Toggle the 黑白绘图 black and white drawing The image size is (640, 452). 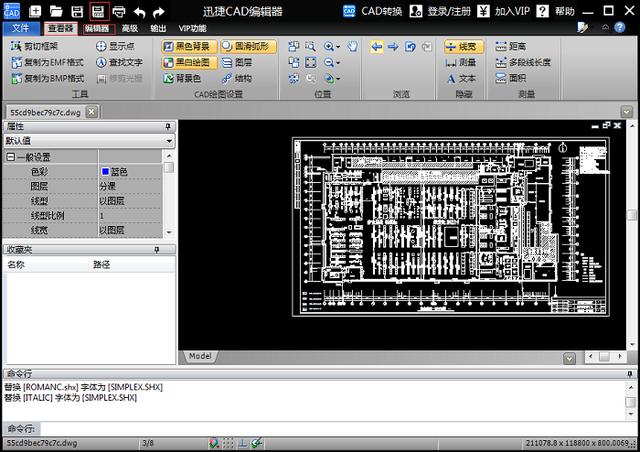(189, 62)
